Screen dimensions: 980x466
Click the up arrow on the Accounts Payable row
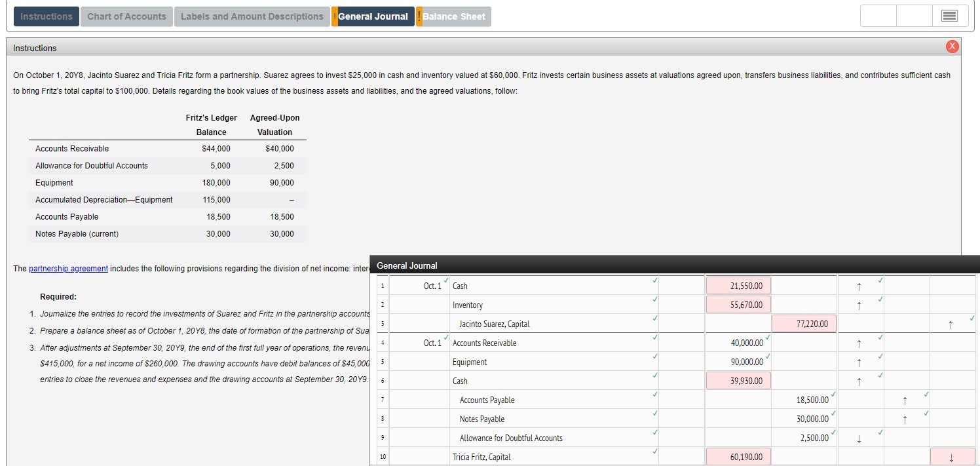point(906,400)
